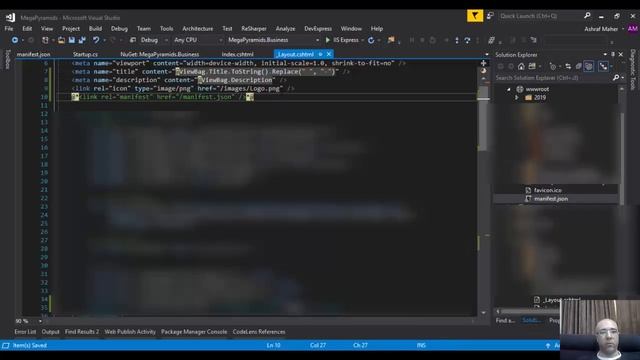
Task: Click the Open File folder icon
Action: coord(61,40)
